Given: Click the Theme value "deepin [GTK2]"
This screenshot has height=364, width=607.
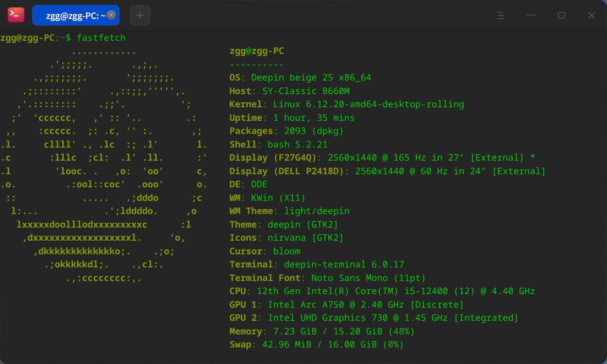Looking at the screenshot, I should pos(303,225).
